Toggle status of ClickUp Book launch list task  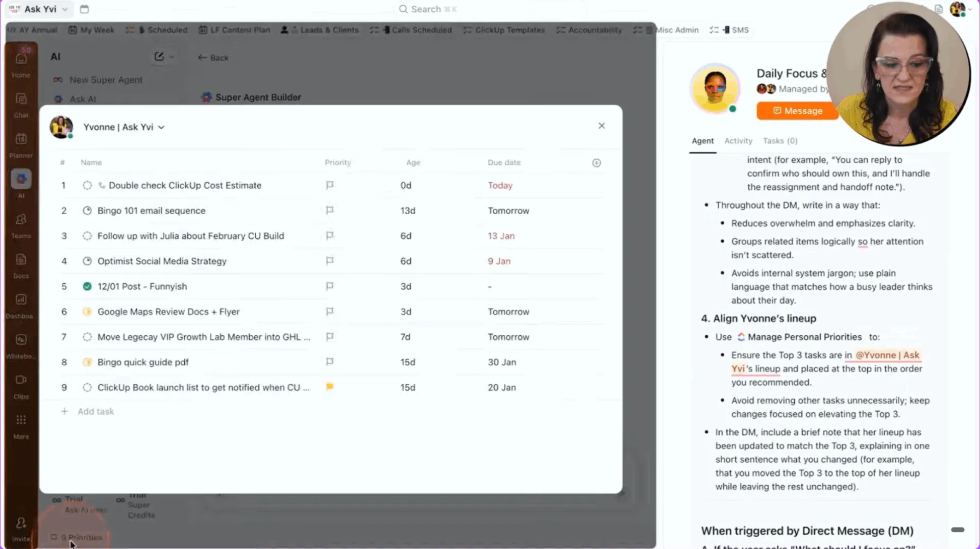point(87,387)
